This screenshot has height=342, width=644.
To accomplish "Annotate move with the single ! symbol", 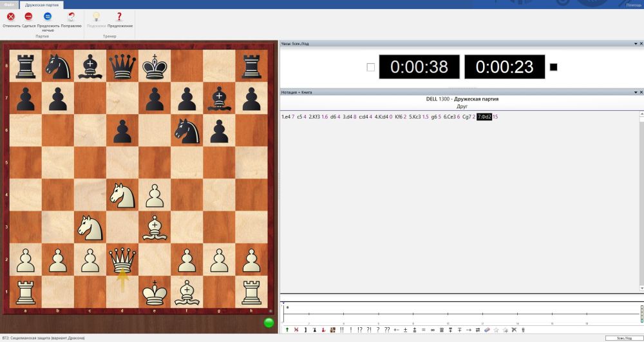I will [x=351, y=330].
